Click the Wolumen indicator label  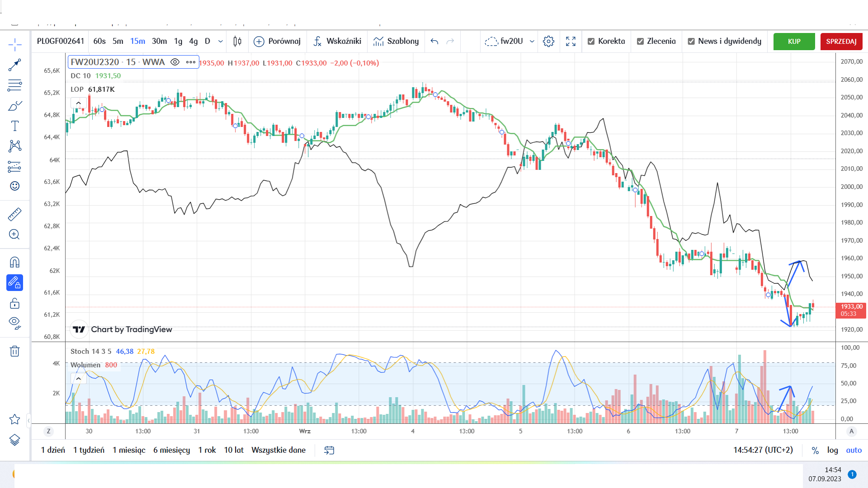pyautogui.click(x=85, y=365)
